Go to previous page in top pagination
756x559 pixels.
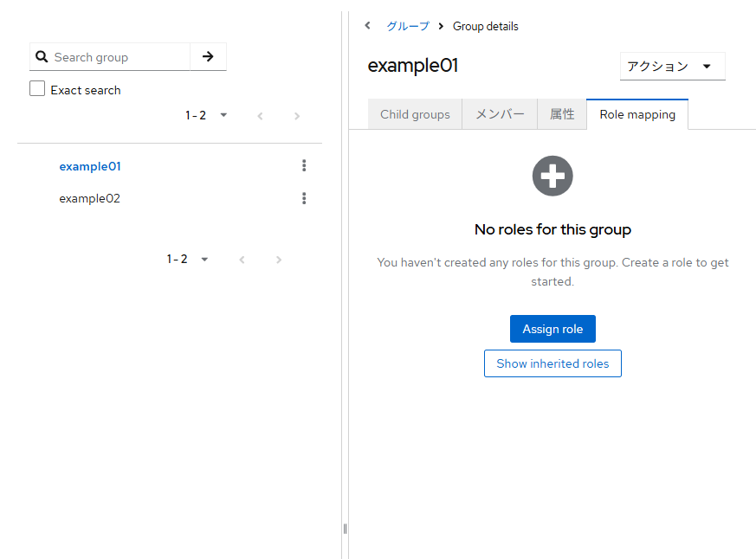coord(261,116)
